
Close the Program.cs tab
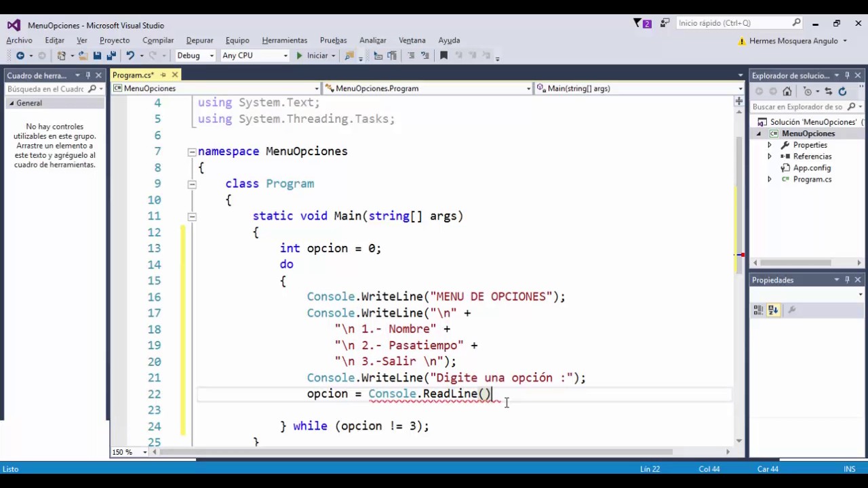pyautogui.click(x=175, y=75)
